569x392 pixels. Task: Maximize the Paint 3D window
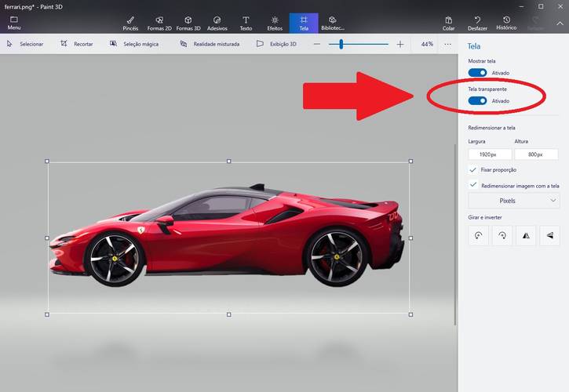(x=541, y=6)
